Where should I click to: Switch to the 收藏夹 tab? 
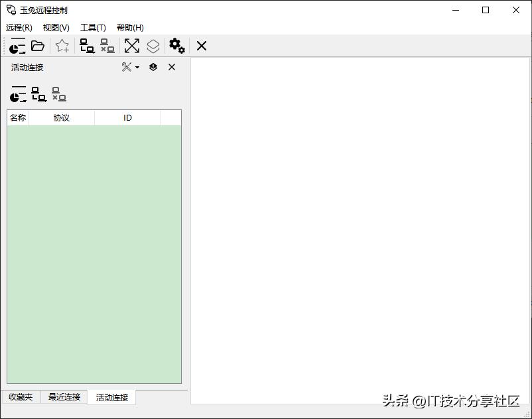(21, 396)
